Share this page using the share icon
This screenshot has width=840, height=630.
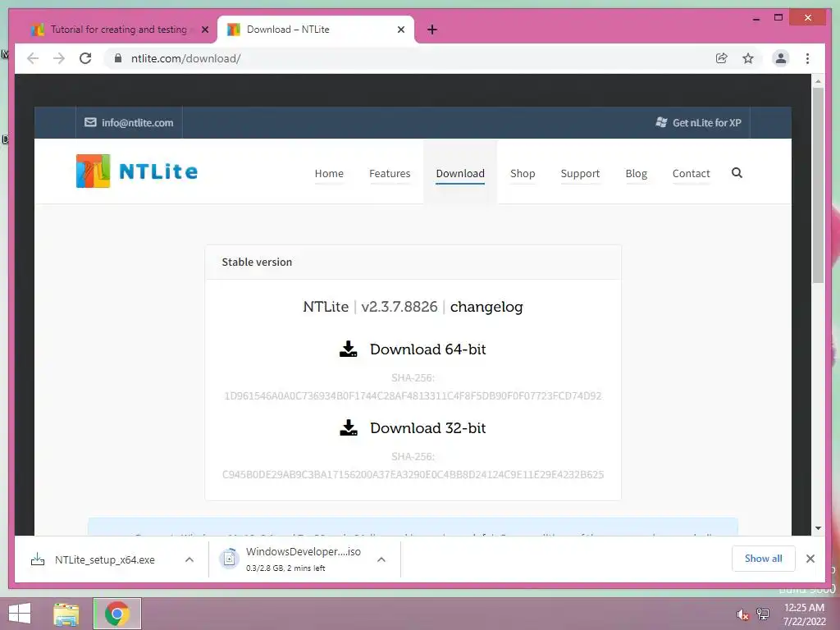click(722, 58)
